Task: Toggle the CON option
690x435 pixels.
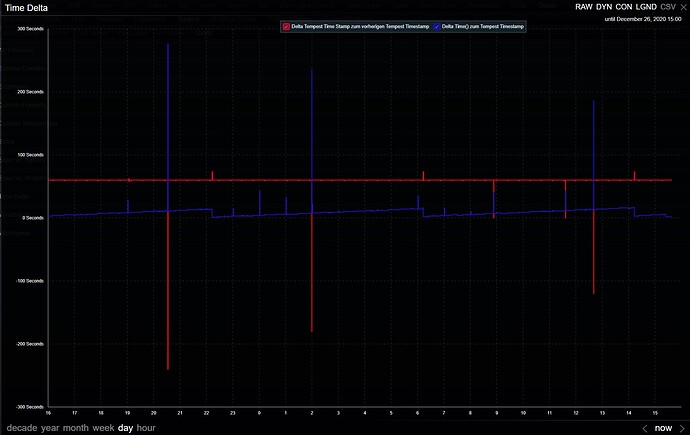Action: click(624, 7)
